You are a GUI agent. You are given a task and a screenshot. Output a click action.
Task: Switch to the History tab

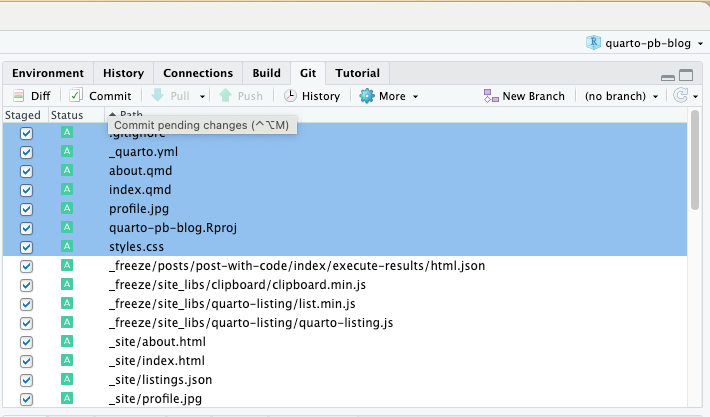123,73
